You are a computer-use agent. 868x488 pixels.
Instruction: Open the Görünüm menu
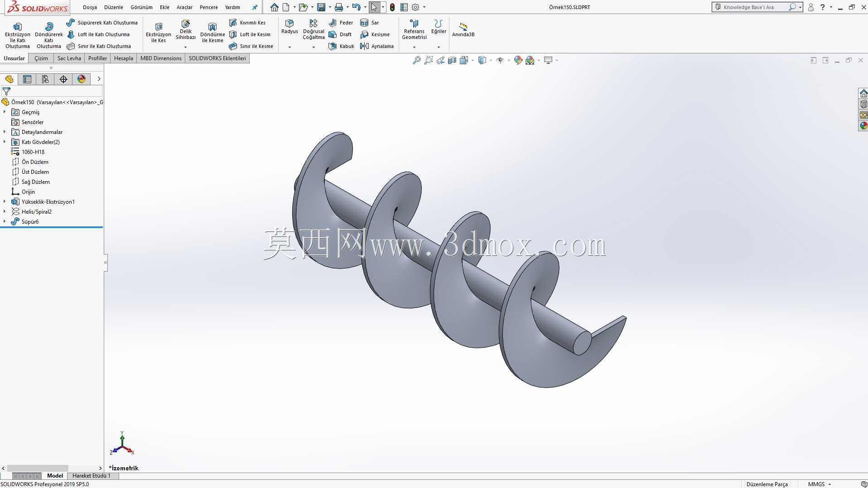[x=141, y=7]
